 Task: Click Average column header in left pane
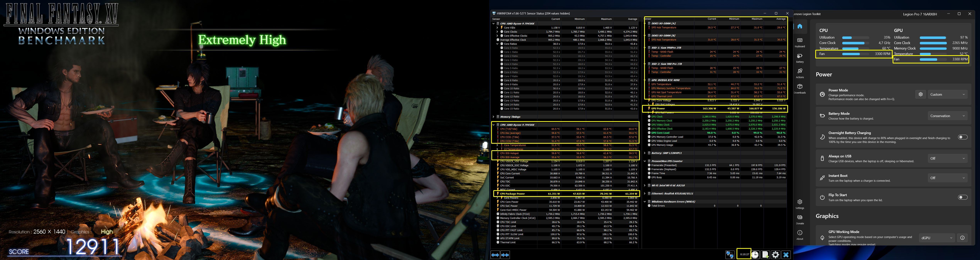pos(626,19)
